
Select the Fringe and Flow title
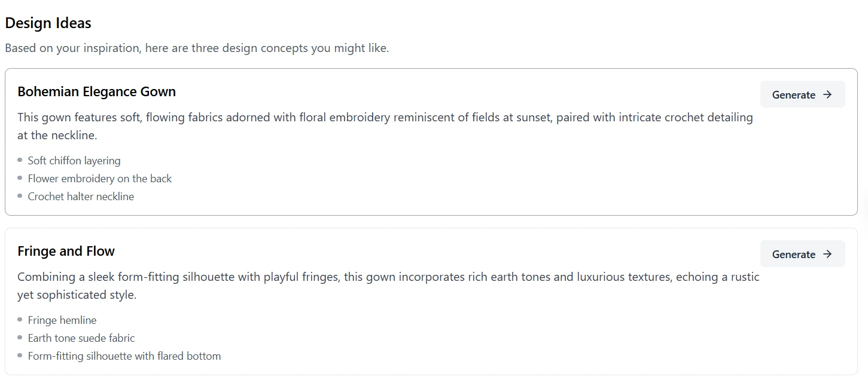66,251
